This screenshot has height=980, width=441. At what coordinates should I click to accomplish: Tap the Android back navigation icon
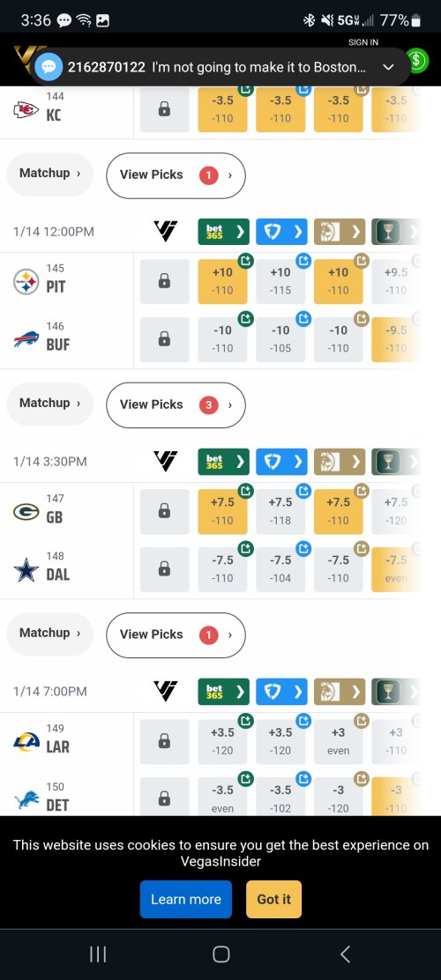[x=345, y=954]
